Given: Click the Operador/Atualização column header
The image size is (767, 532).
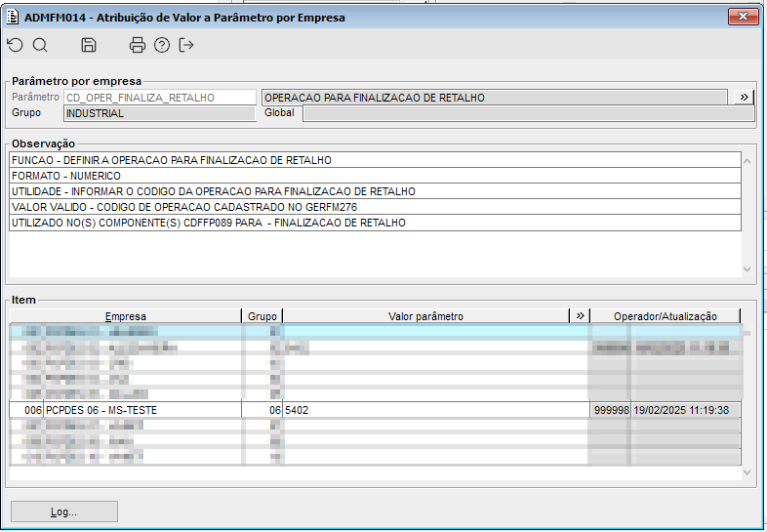Looking at the screenshot, I should [666, 316].
